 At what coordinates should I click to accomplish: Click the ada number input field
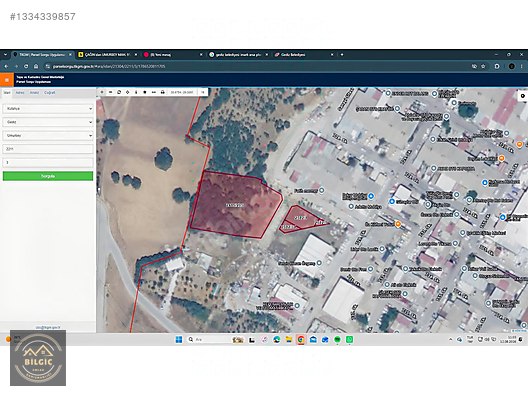pyautogui.click(x=48, y=149)
